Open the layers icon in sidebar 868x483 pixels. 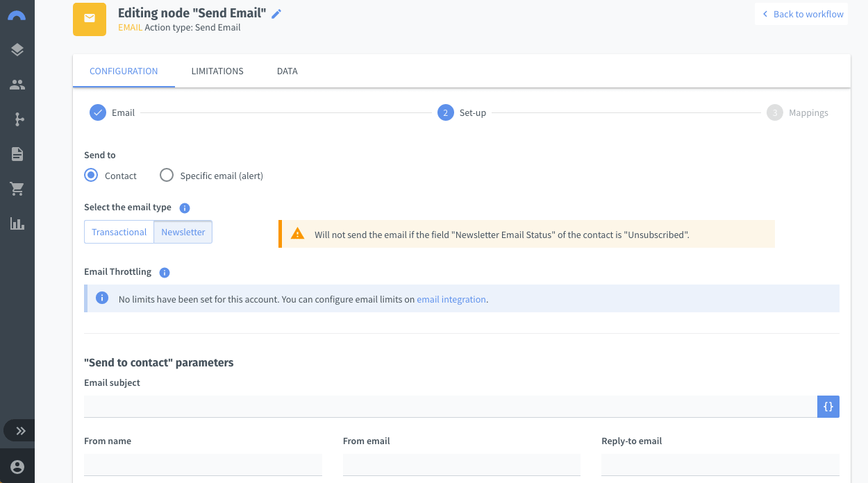(x=17, y=49)
